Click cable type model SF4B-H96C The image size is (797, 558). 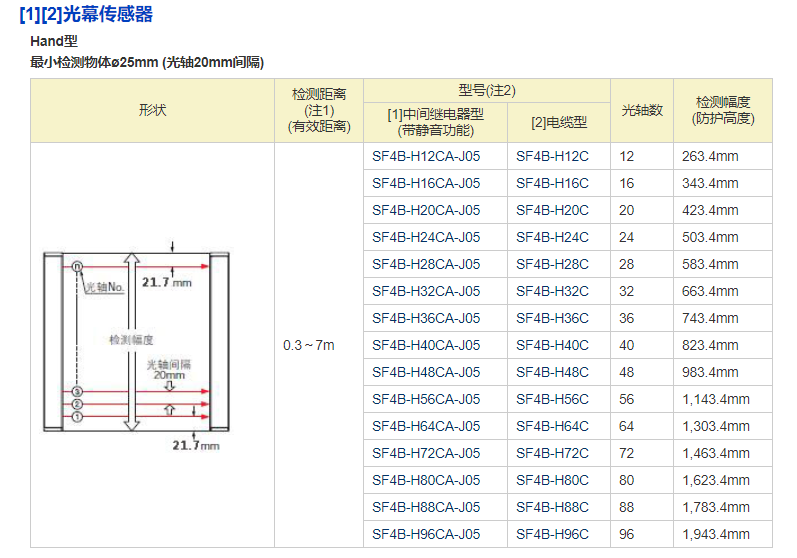coord(552,534)
